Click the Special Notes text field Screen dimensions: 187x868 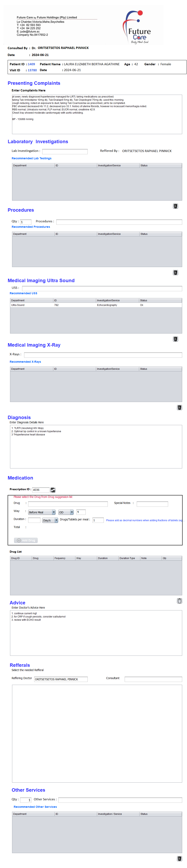(152, 504)
